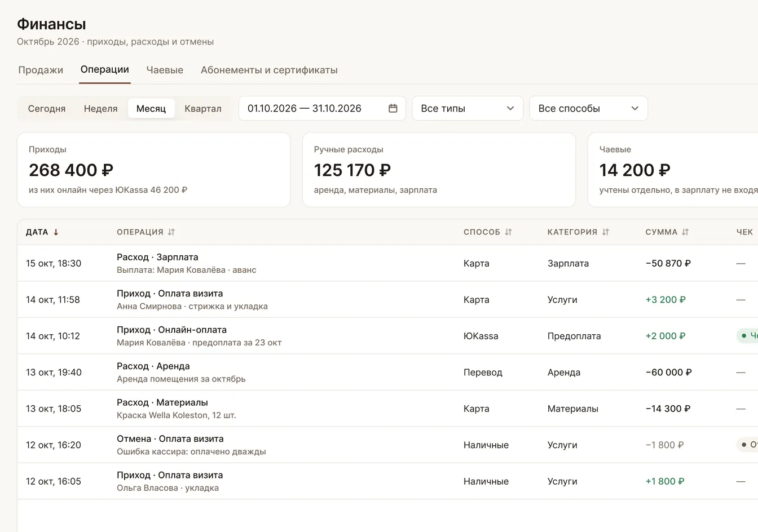The image size is (758, 532).
Task: Click Краска Wella Koleston, 12 шт. description
Action: (x=177, y=415)
